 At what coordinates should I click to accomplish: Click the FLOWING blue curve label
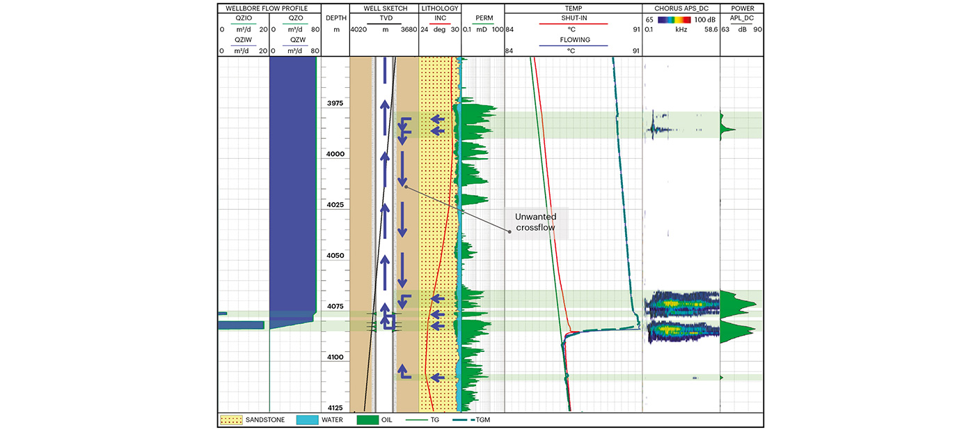(x=574, y=40)
